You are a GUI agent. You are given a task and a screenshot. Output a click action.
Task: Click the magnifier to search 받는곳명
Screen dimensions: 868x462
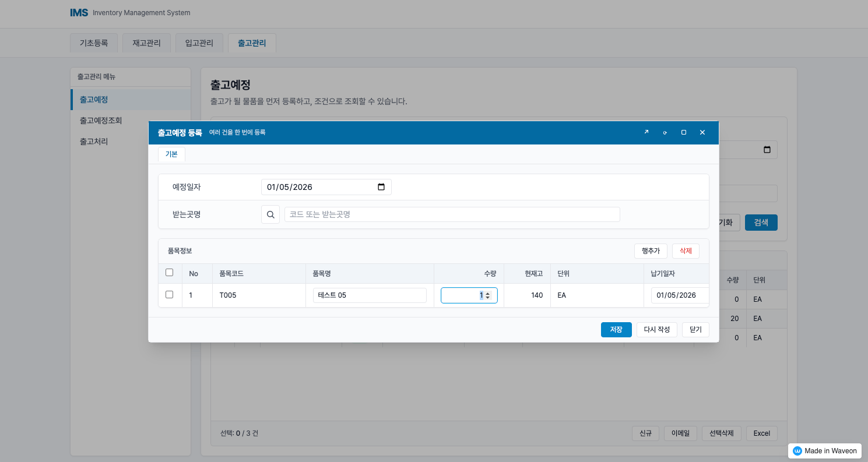coord(270,214)
